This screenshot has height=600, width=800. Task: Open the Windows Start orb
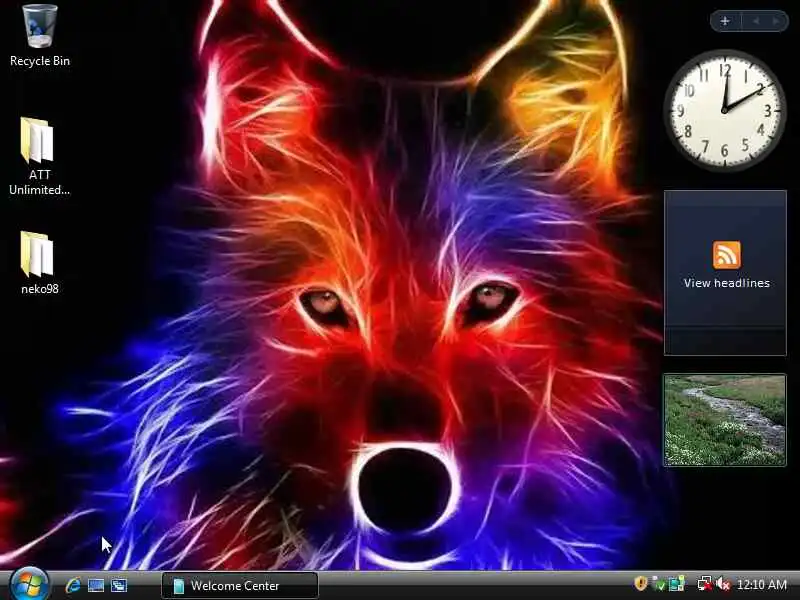pos(29,585)
